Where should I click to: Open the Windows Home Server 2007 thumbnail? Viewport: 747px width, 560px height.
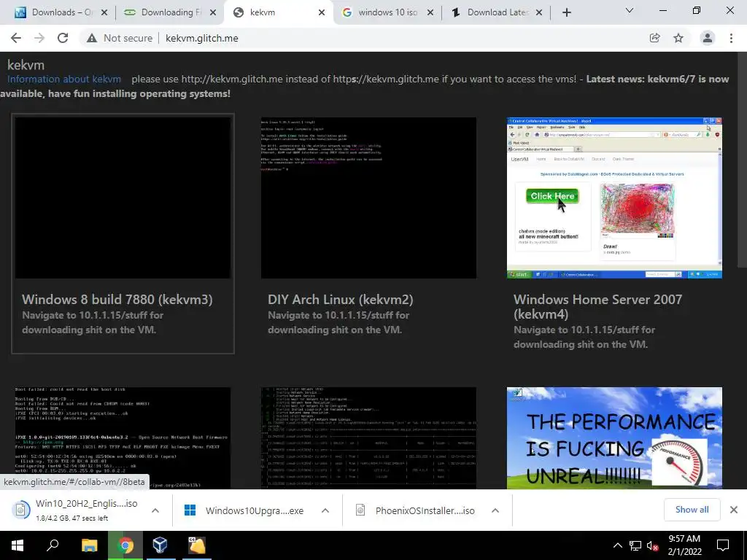[614, 198]
